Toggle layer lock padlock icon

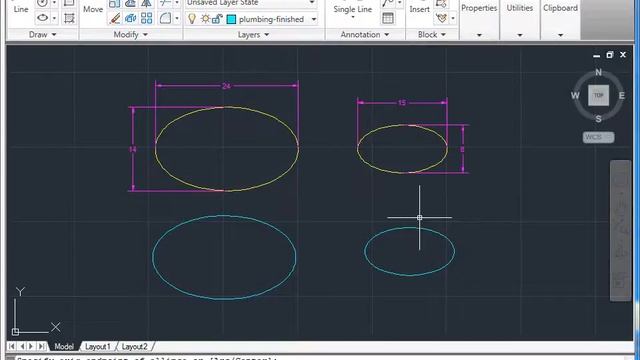coord(218,19)
